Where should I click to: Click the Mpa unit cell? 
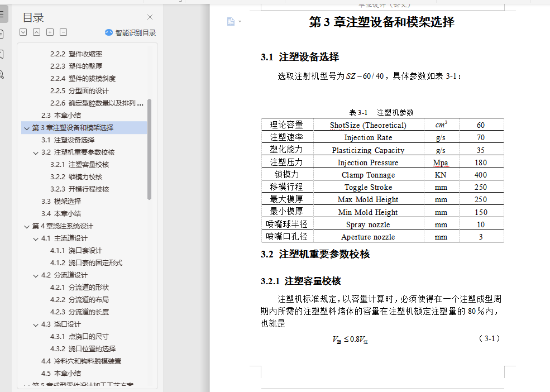click(441, 162)
